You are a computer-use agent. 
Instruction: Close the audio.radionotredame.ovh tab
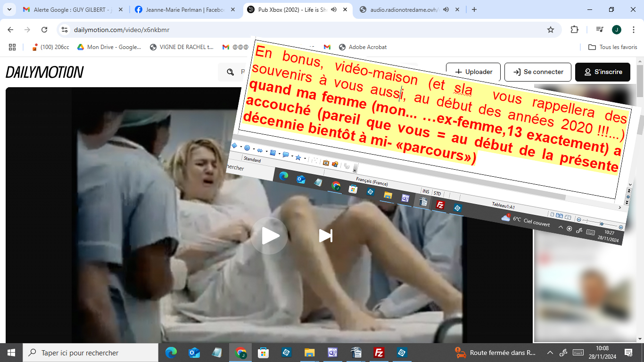coord(457,9)
